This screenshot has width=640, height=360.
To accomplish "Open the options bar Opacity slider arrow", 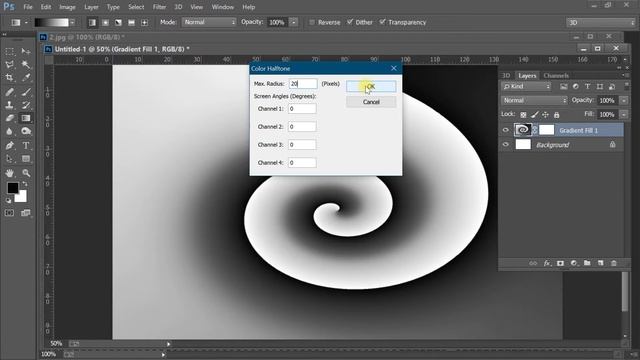I will [x=293, y=22].
